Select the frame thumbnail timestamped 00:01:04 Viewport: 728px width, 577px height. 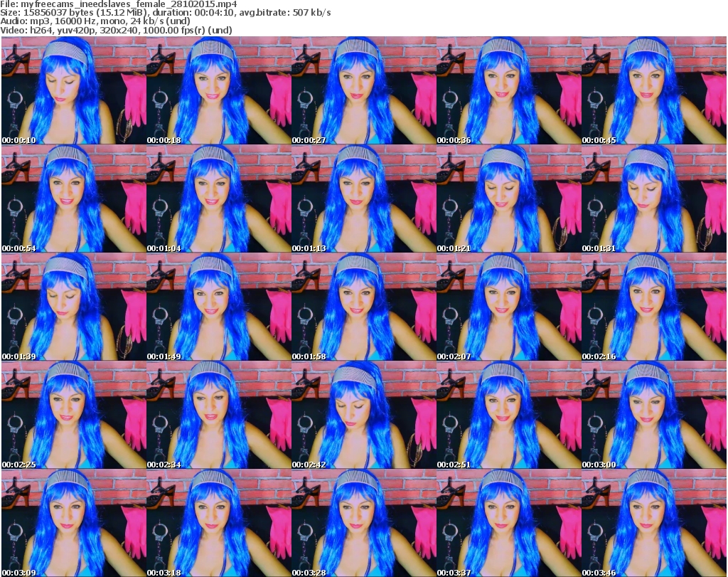coord(219,198)
